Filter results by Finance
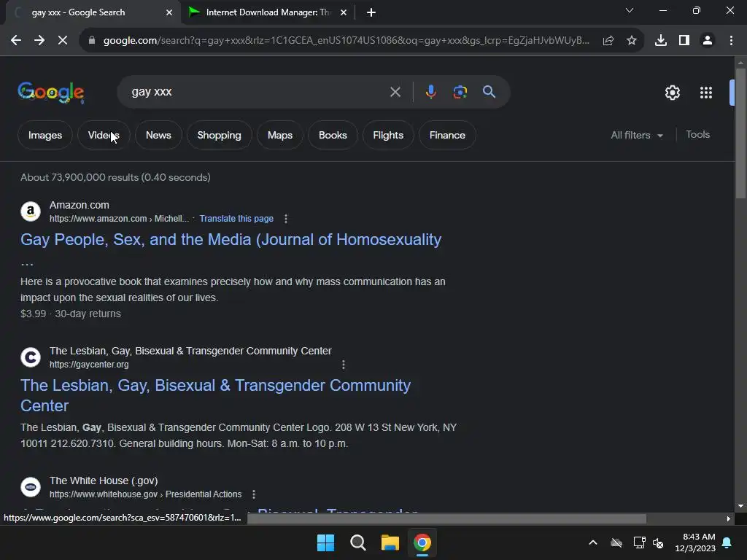 point(447,135)
